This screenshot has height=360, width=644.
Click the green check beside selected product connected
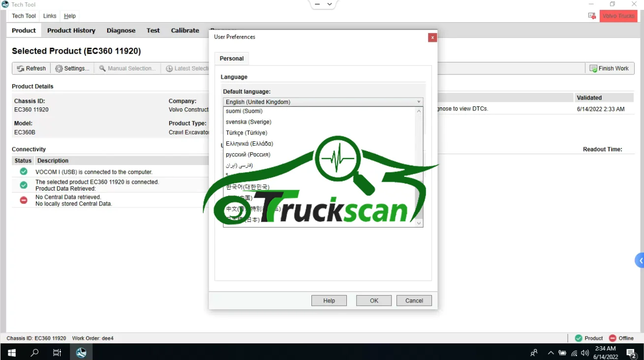pos(23,185)
